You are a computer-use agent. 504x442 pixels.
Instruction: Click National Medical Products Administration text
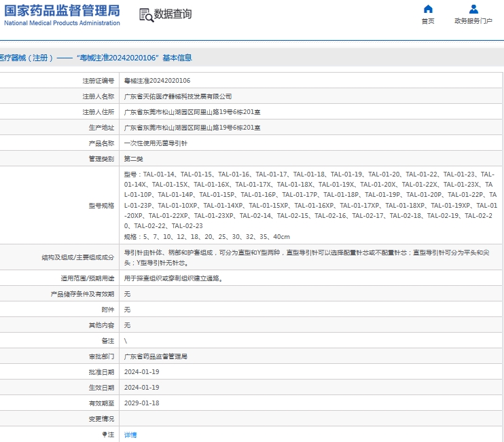click(62, 23)
